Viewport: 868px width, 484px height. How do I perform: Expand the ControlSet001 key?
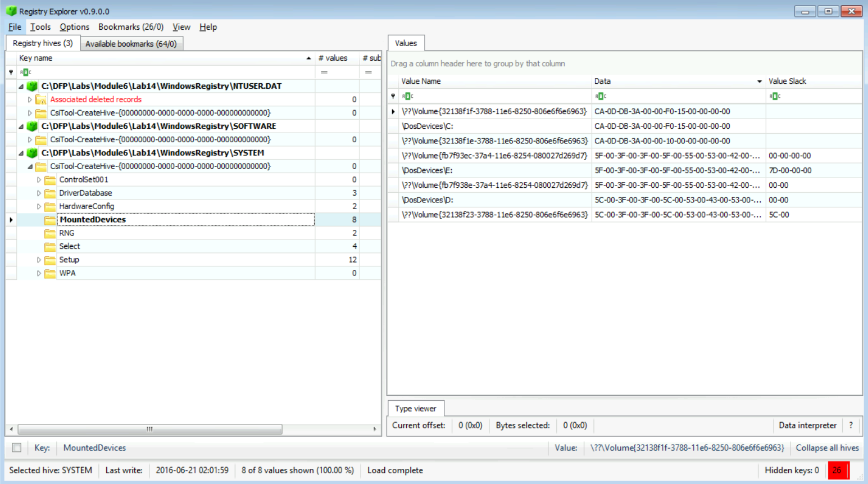[x=39, y=180]
